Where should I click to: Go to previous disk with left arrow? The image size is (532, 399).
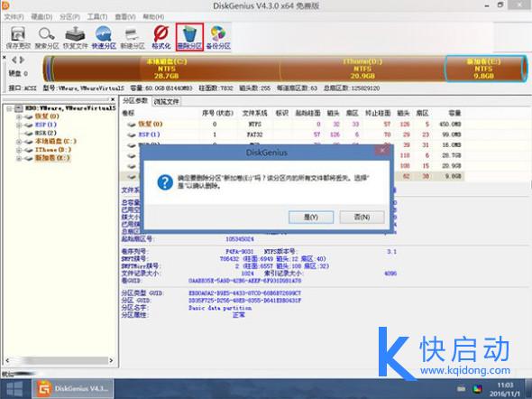[14, 60]
